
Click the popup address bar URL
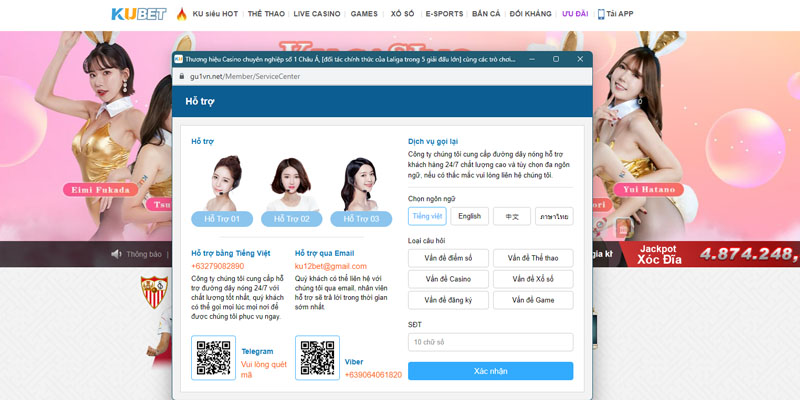click(245, 77)
